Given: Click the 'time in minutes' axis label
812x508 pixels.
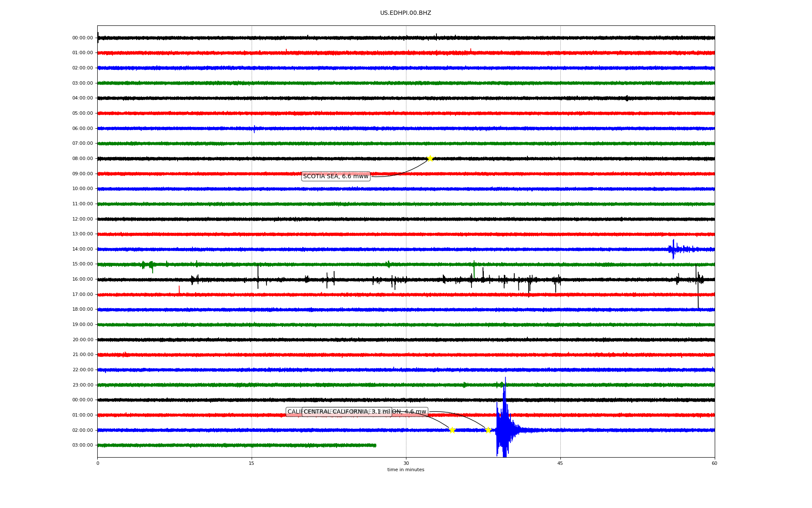Looking at the screenshot, I should click(406, 469).
